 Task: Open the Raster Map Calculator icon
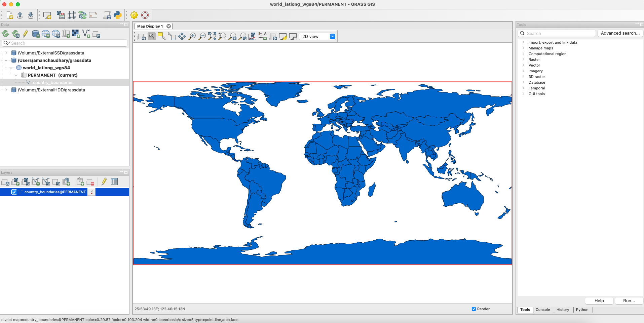(61, 15)
